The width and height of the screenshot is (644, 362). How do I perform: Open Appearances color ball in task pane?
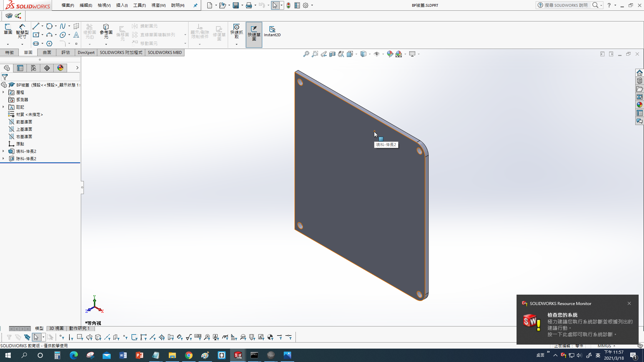[640, 105]
